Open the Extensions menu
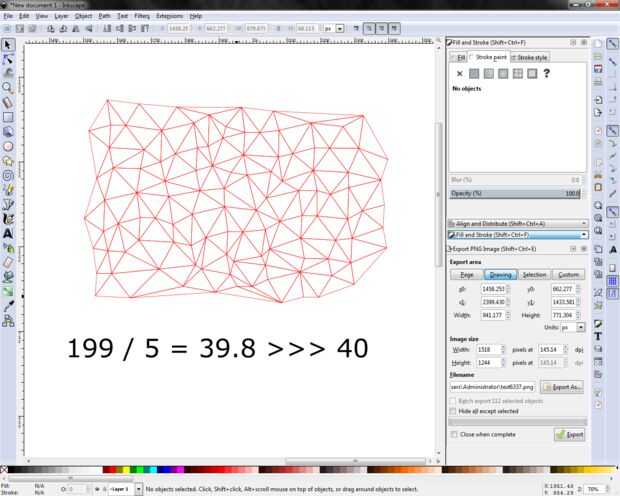Image resolution: width=620 pixels, height=496 pixels. [x=170, y=16]
